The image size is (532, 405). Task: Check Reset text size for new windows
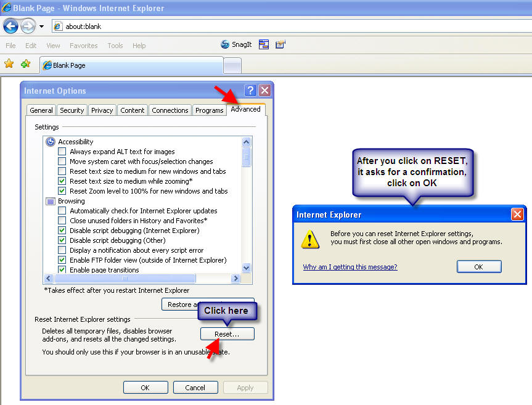pos(62,171)
